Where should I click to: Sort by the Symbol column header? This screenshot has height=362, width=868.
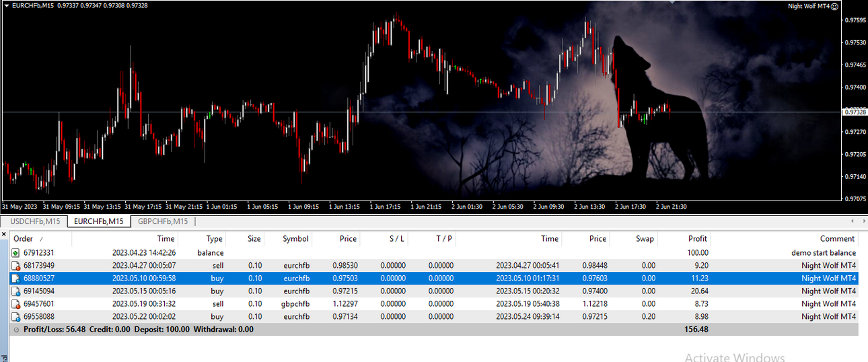coord(289,239)
